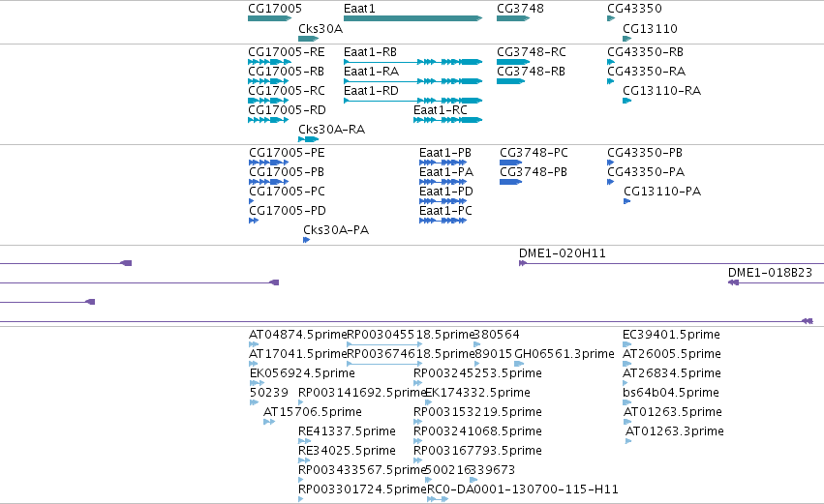Viewport: 824px width, 504px height.
Task: Click transcript CG3748-RC
Action: click(x=513, y=62)
